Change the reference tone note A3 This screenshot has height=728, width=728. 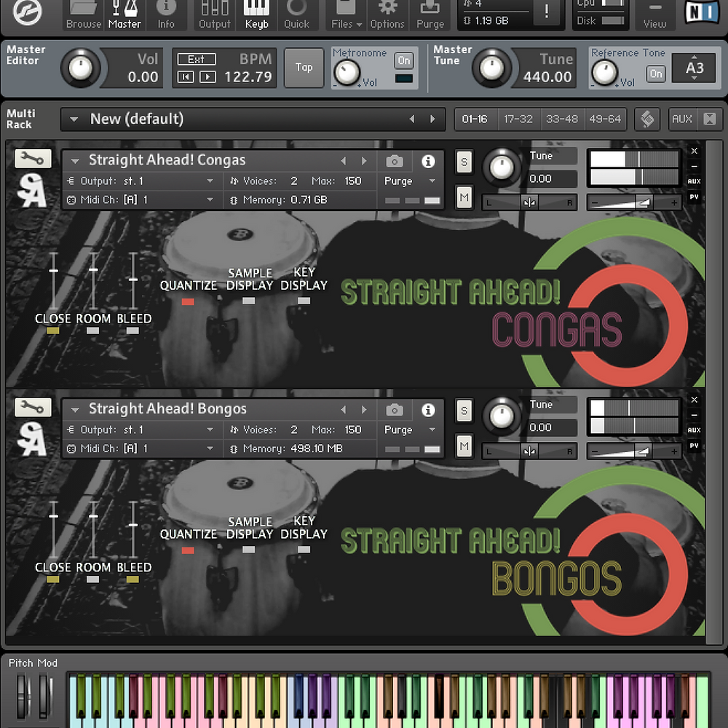point(694,68)
